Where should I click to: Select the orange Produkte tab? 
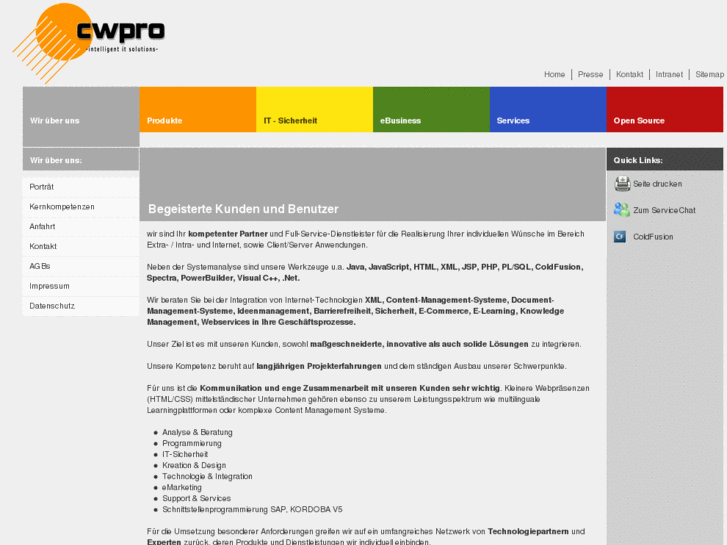tap(198, 109)
